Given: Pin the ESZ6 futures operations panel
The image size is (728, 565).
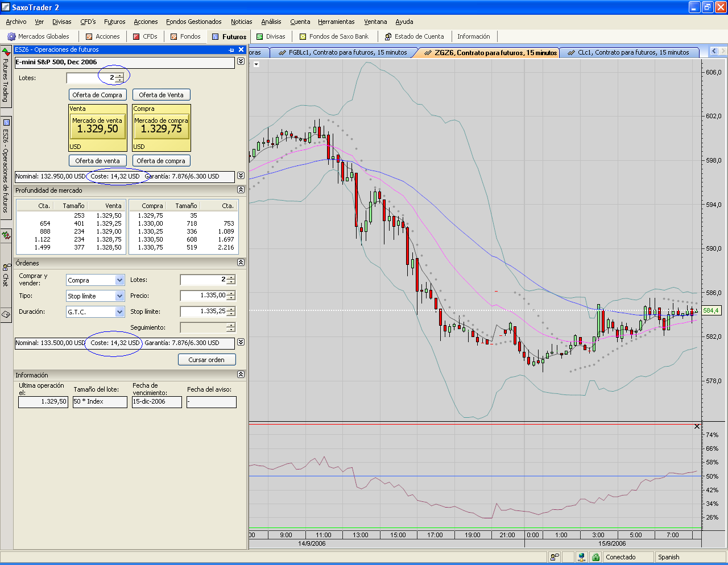Looking at the screenshot, I should (x=231, y=50).
